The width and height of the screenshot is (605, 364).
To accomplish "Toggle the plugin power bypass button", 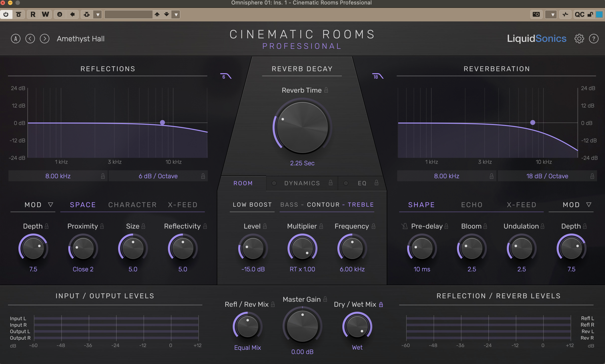I will 6,14.
